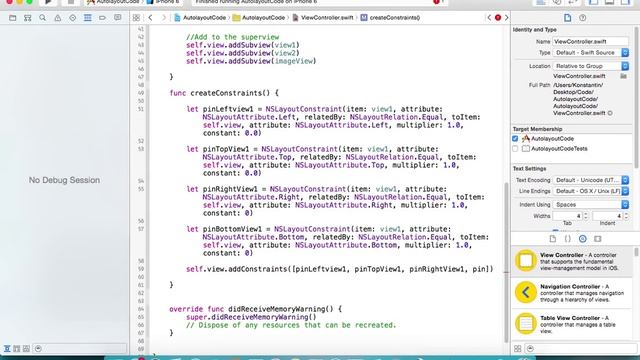Go forward in editor history

164,18
